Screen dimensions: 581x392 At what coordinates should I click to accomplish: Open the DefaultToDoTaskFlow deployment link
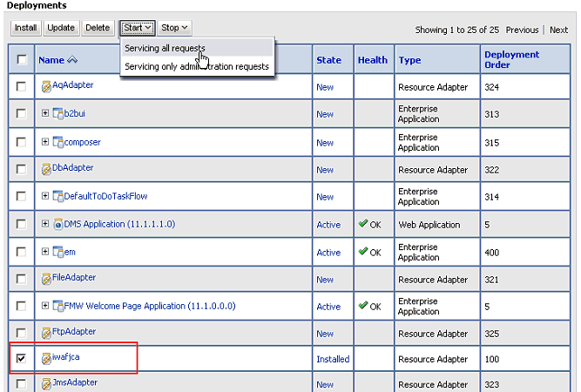[105, 196]
